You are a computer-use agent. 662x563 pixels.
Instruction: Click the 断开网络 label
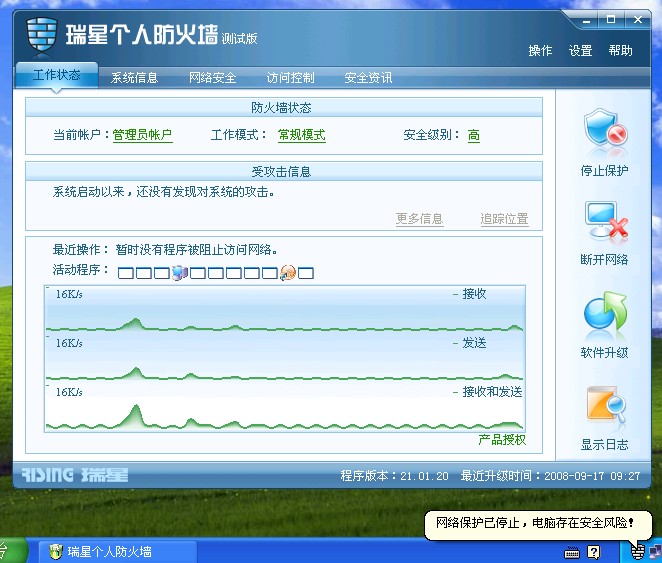(x=605, y=260)
